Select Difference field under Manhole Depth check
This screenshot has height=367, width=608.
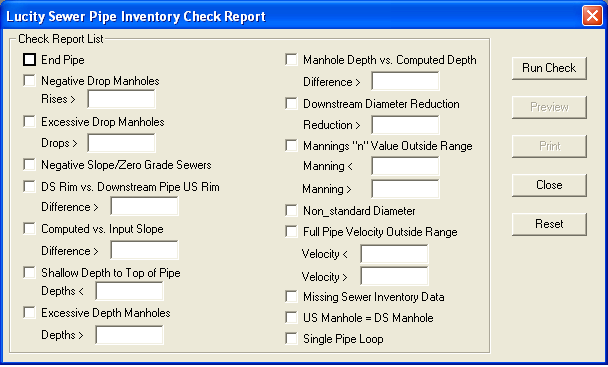coord(405,81)
